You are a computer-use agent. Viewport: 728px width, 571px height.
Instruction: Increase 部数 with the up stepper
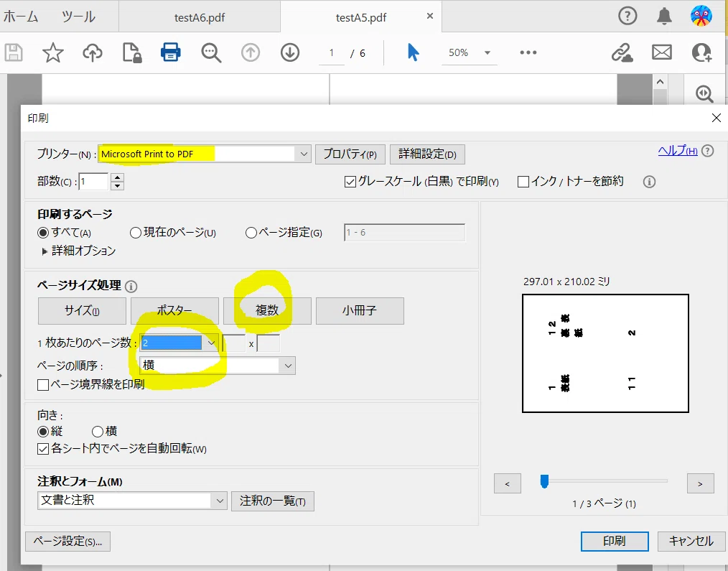click(118, 177)
